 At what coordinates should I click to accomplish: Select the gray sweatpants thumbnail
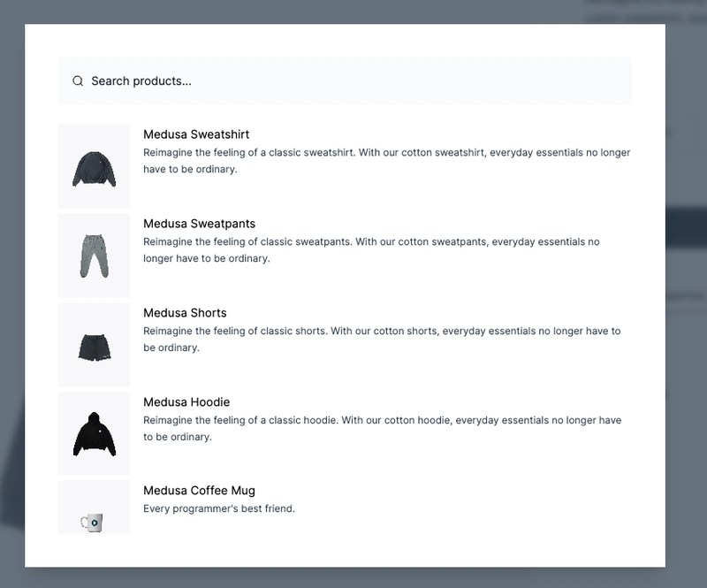coord(94,256)
